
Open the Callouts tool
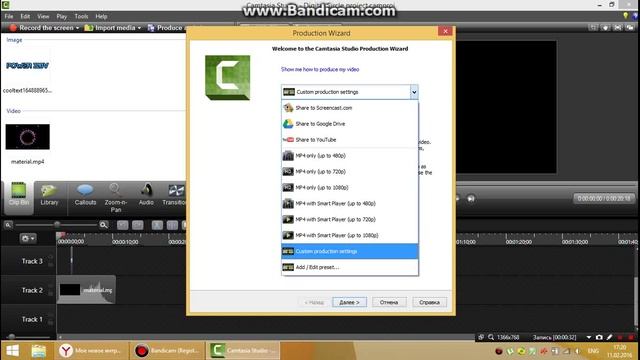point(85,195)
